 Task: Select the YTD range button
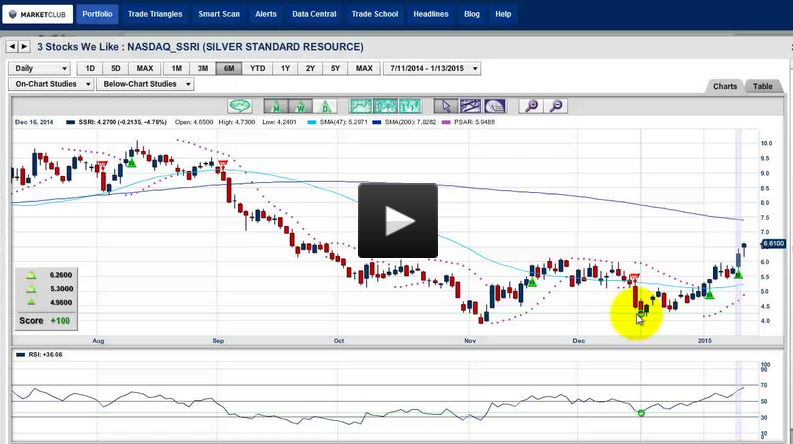[257, 69]
